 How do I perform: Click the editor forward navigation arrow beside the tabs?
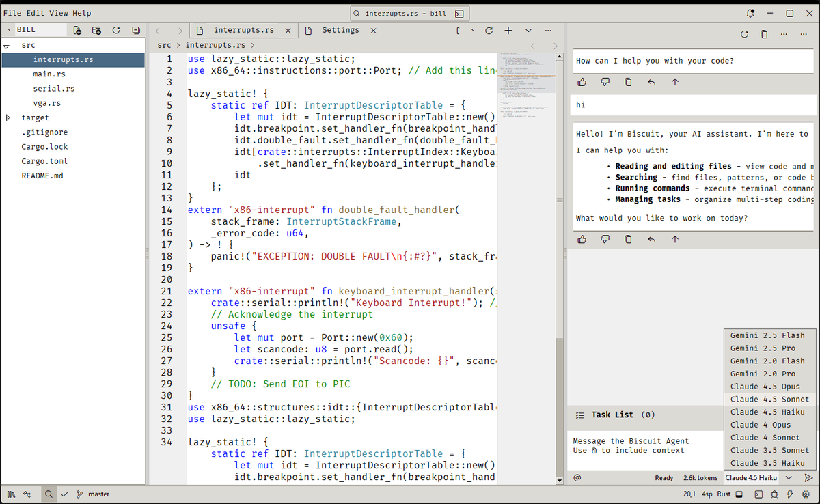[x=178, y=31]
